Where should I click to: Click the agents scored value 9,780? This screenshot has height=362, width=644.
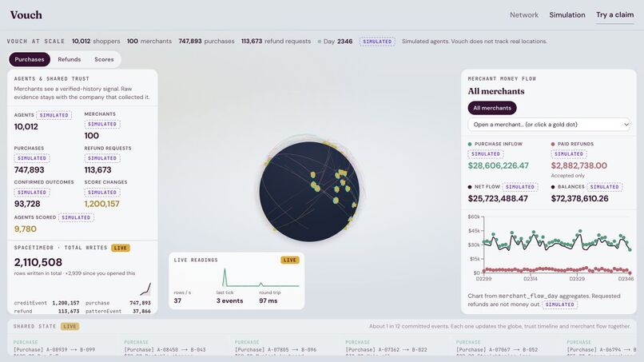[x=25, y=229]
